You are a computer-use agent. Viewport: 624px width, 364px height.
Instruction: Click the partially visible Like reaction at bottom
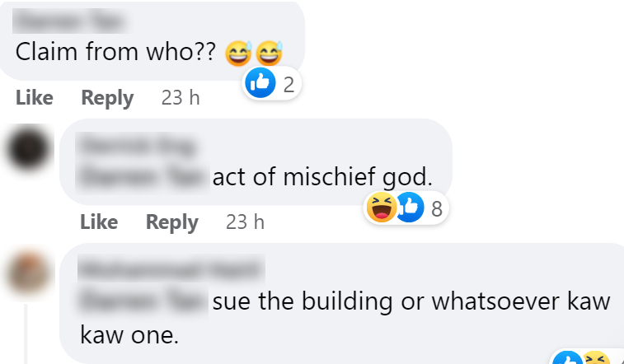click(x=565, y=359)
